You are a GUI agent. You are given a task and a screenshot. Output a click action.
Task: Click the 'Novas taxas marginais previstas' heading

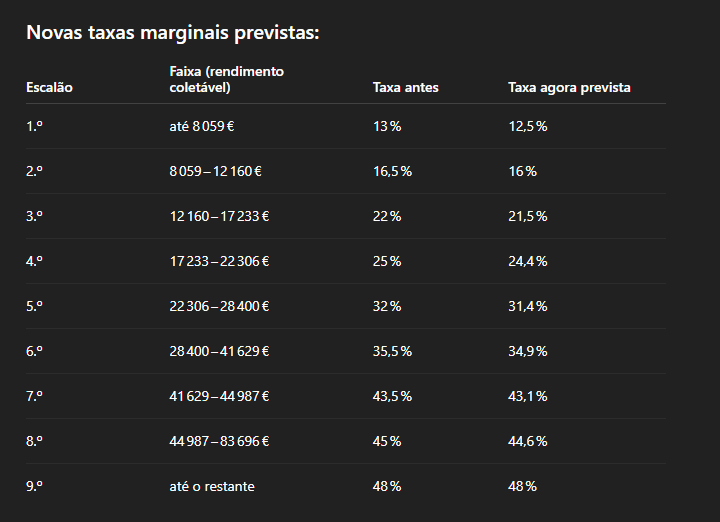[173, 33]
